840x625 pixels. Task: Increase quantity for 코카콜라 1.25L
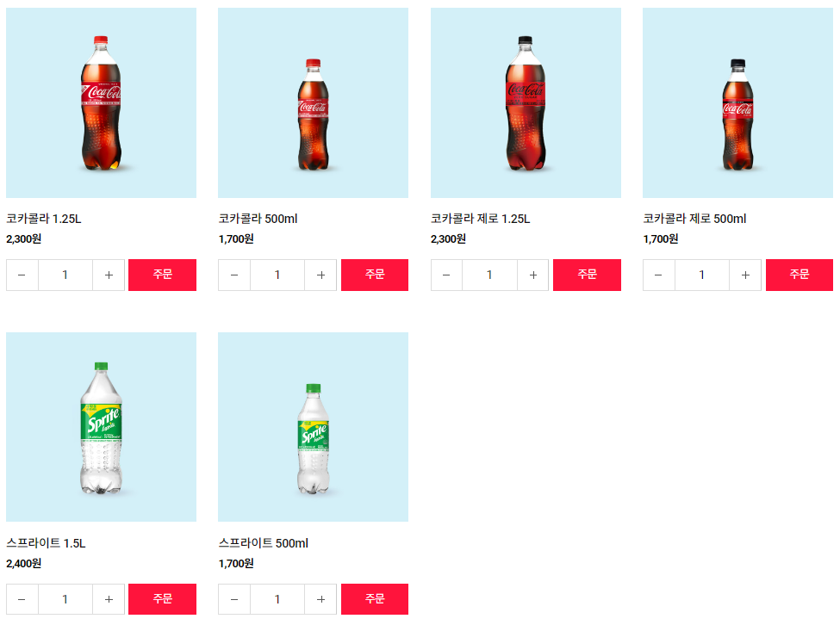click(x=108, y=275)
